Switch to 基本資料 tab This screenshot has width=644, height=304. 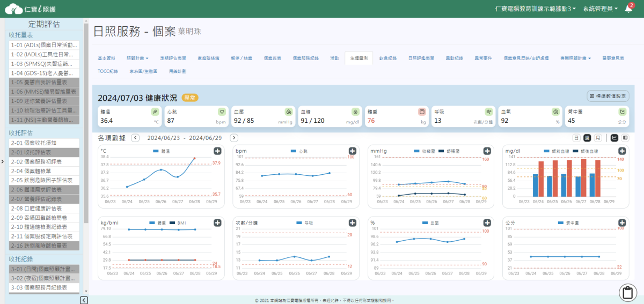click(x=106, y=57)
